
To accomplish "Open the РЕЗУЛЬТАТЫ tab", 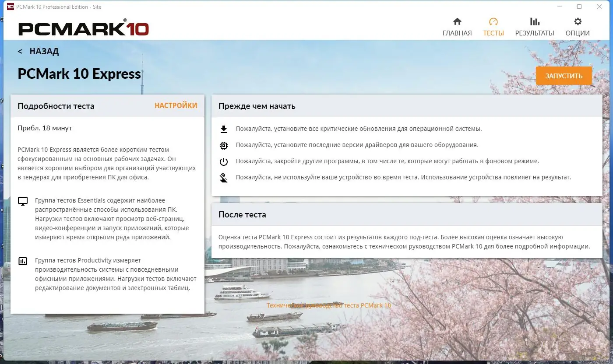I will pyautogui.click(x=535, y=27).
